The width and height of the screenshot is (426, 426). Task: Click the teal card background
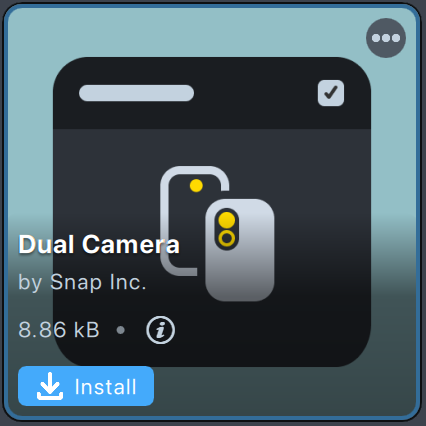tap(213, 32)
